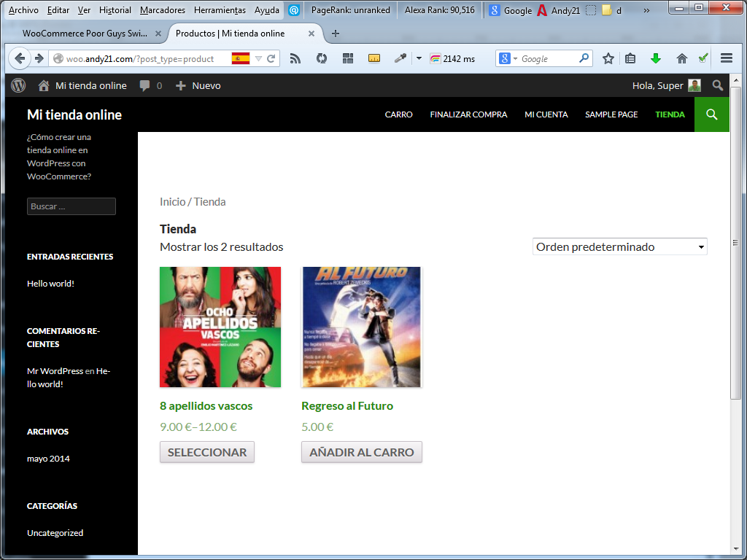The width and height of the screenshot is (747, 560).
Task: Open the Archivo menu
Action: 23,10
